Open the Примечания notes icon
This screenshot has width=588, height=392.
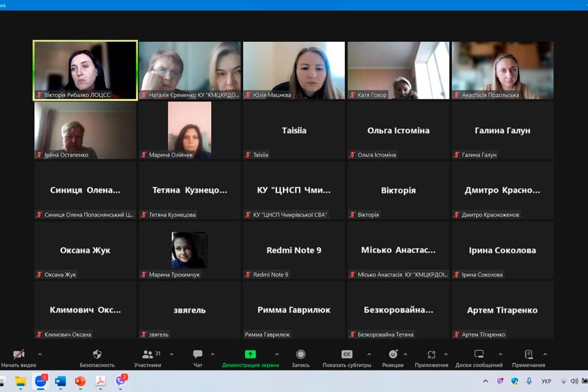(x=529, y=353)
